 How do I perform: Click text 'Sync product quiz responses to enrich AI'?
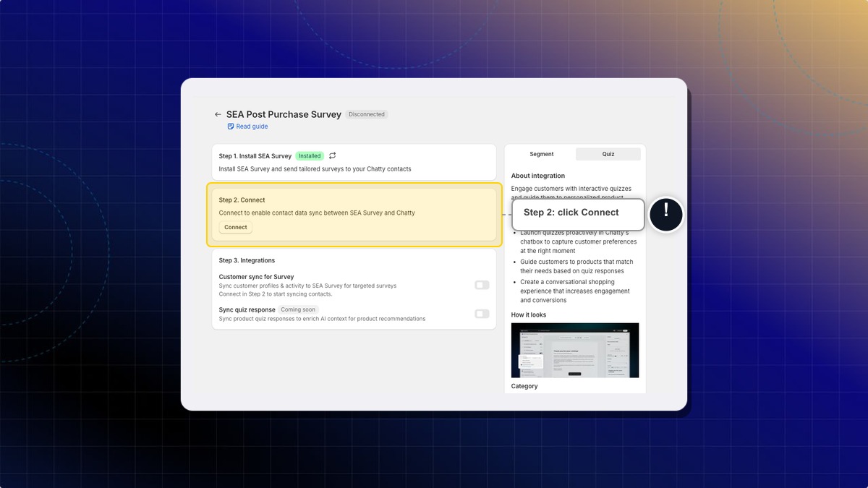click(x=323, y=319)
